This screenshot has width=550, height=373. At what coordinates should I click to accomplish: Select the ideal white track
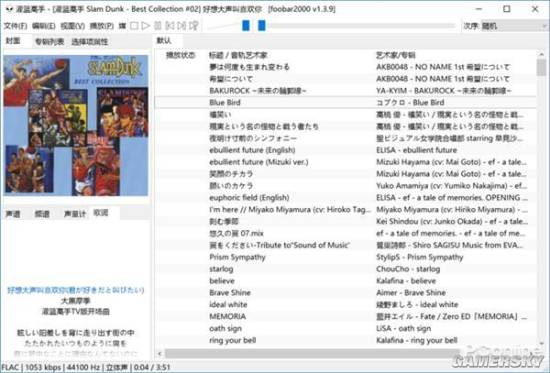[x=228, y=305]
